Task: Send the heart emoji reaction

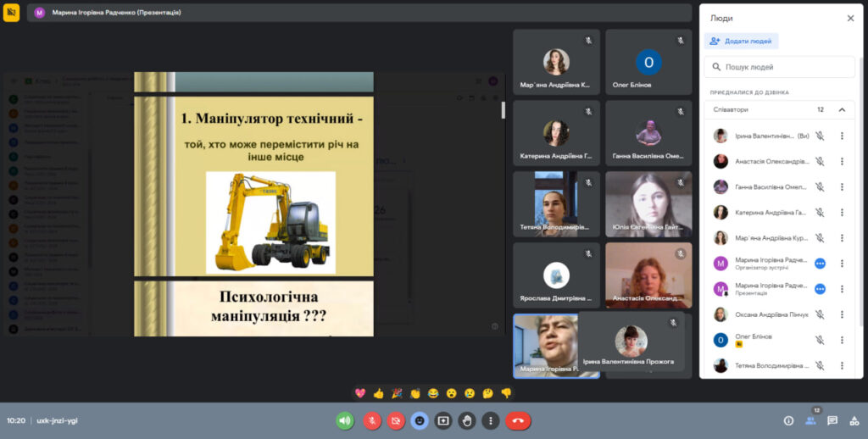Action: [360, 393]
